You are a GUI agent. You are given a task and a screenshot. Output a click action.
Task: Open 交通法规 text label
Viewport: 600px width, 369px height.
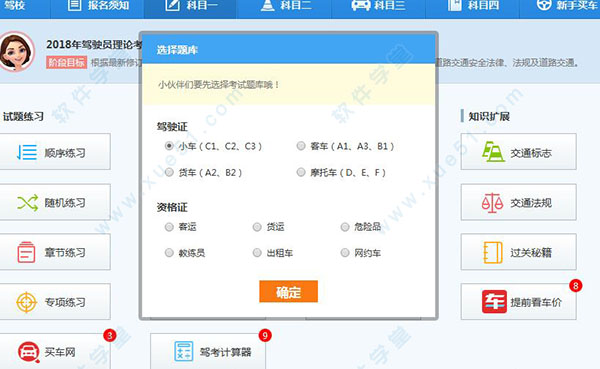(x=531, y=203)
